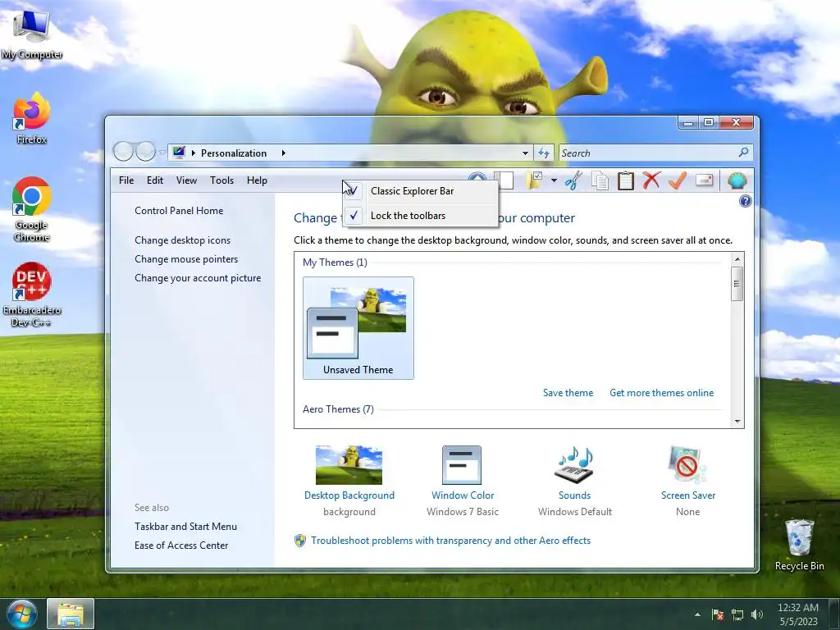Screen dimensions: 840x630
Task: Expand the arrow after Personalization breadcrumb
Action: click(283, 153)
